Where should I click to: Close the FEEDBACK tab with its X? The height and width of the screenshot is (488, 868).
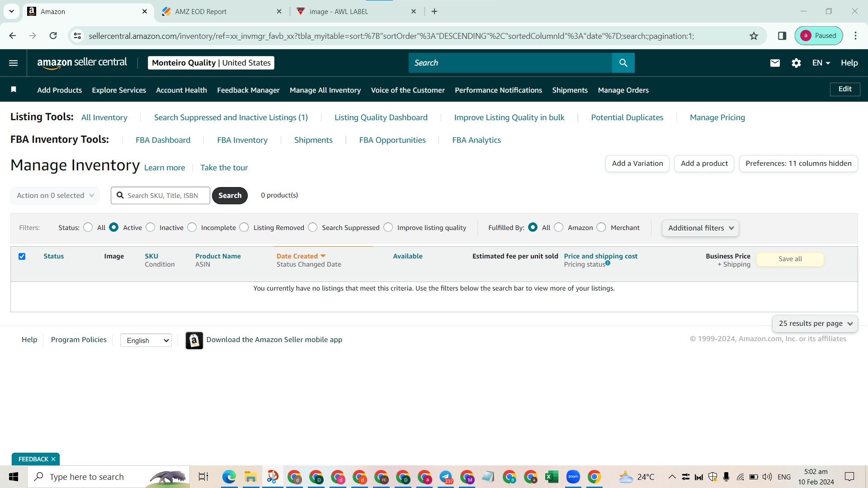click(53, 459)
